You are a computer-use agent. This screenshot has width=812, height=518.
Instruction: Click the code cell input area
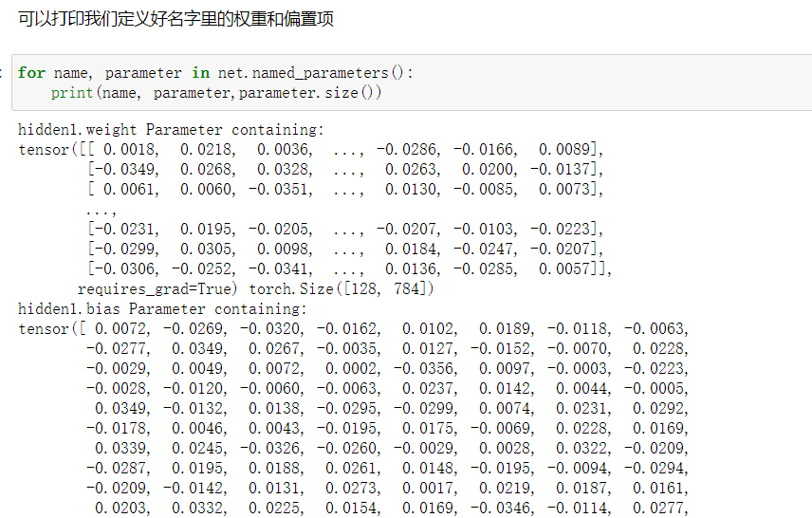tap(412, 83)
